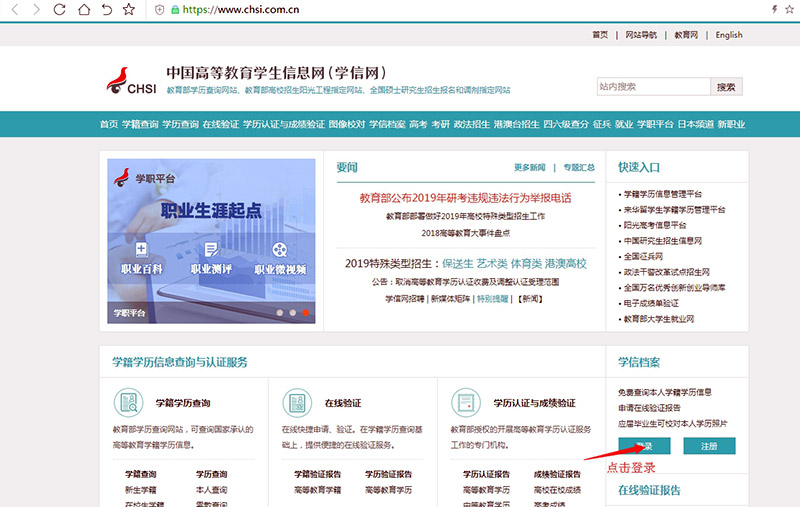Click 特别提醒 link
The width and height of the screenshot is (800, 507).
pos(492,299)
